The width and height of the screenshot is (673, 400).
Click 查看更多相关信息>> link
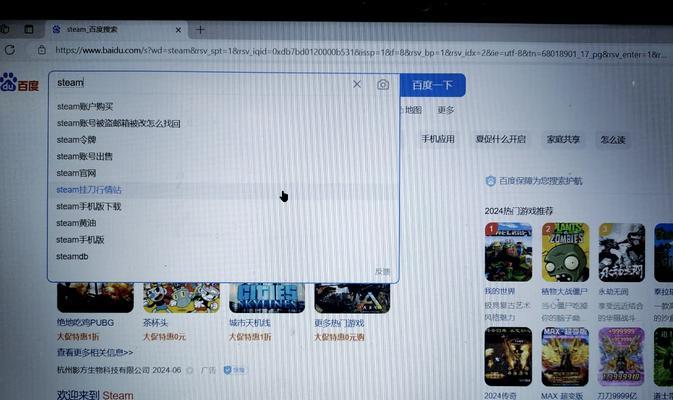95,352
